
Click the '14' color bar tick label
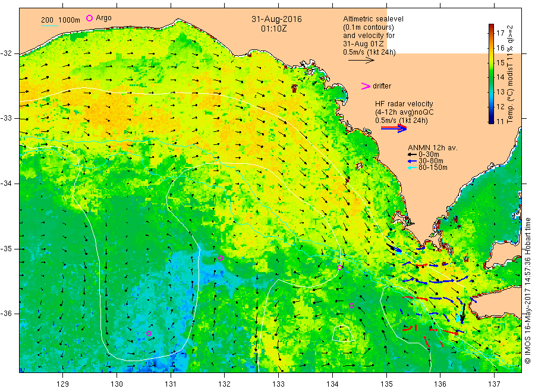tap(500, 77)
